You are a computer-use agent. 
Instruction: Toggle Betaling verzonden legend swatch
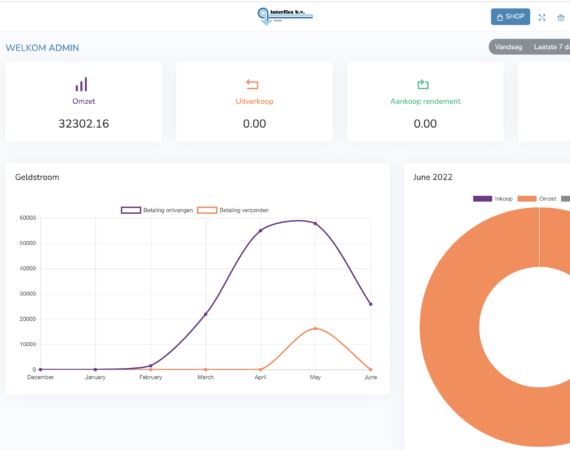pyautogui.click(x=207, y=210)
